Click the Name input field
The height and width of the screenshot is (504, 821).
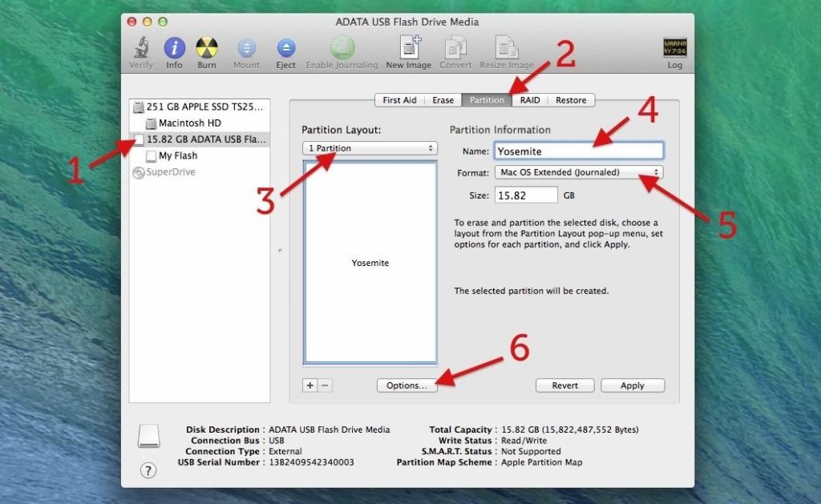click(579, 151)
